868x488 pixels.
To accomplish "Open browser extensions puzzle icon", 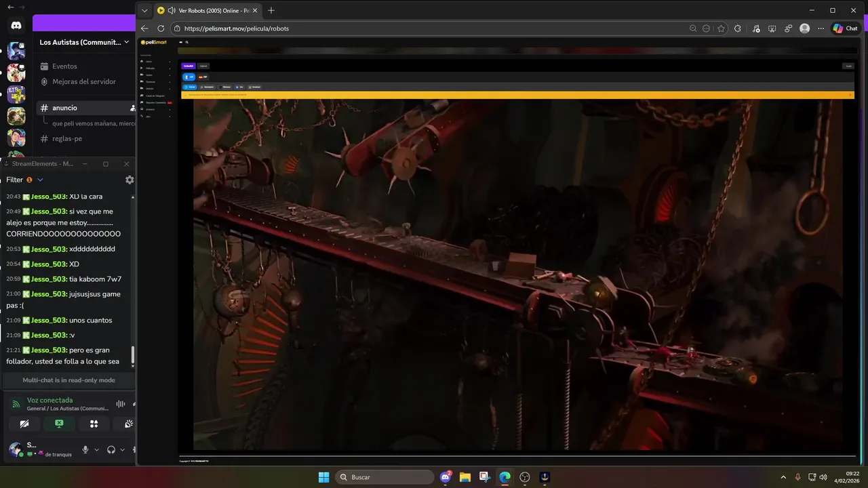I will point(738,28).
